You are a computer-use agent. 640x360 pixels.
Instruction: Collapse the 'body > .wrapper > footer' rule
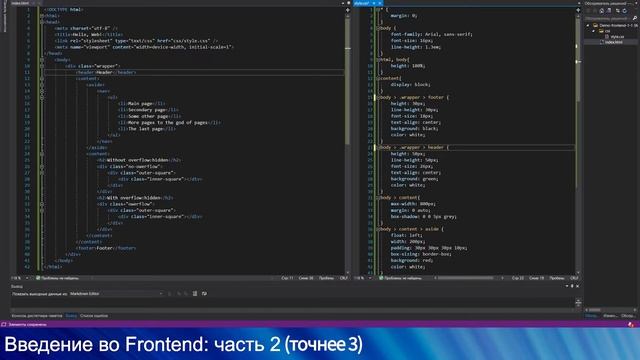tap(378, 97)
